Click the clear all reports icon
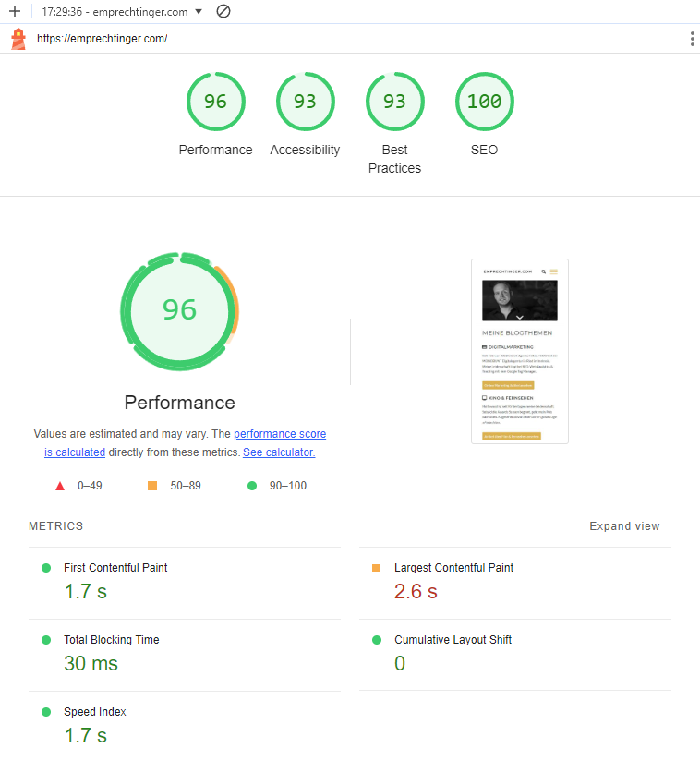This screenshot has height=760, width=700. pos(223,11)
